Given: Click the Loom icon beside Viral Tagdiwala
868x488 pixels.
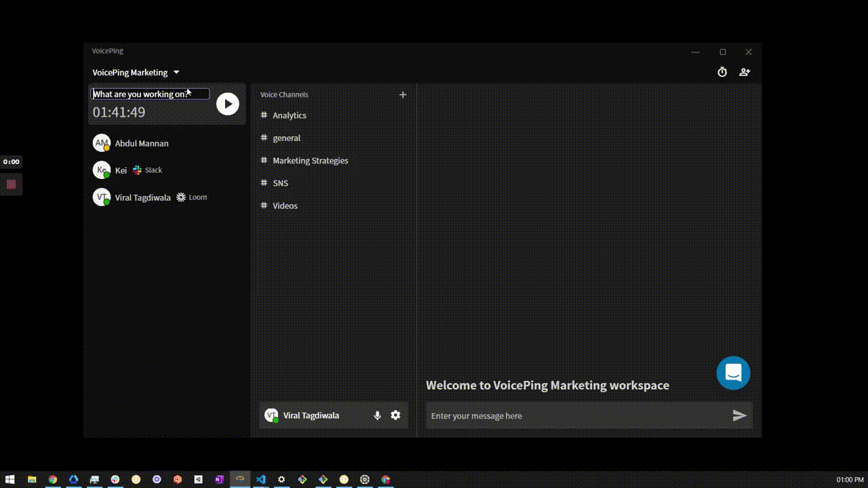Looking at the screenshot, I should (x=181, y=197).
